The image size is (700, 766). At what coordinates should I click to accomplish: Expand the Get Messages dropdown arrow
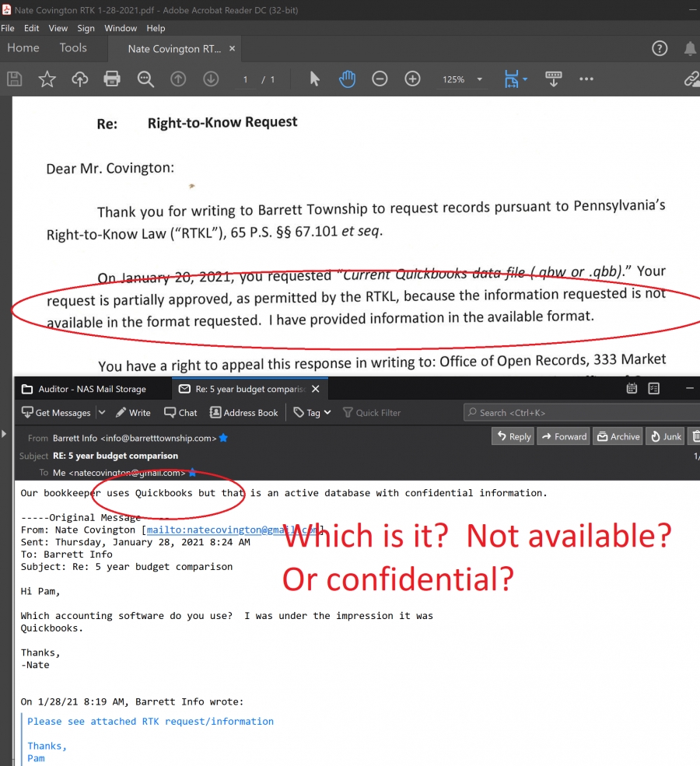tap(102, 413)
